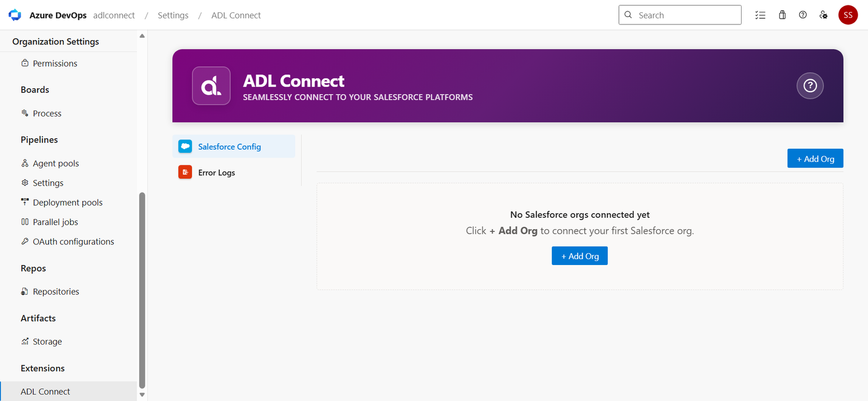
Task: Click the Extensions section heading
Action: point(42,368)
